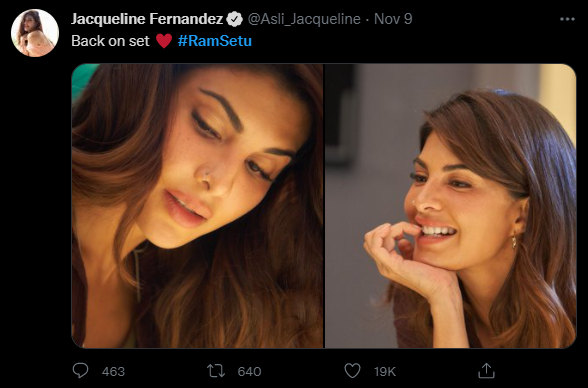This screenshot has width=588, height=388.
Task: Click the nose ring in the left photo
Action: [205, 175]
